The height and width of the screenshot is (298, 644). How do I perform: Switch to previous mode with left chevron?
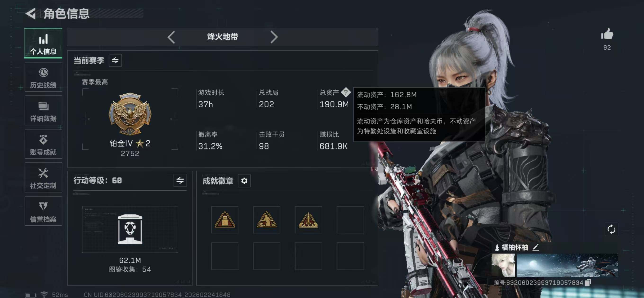click(171, 37)
